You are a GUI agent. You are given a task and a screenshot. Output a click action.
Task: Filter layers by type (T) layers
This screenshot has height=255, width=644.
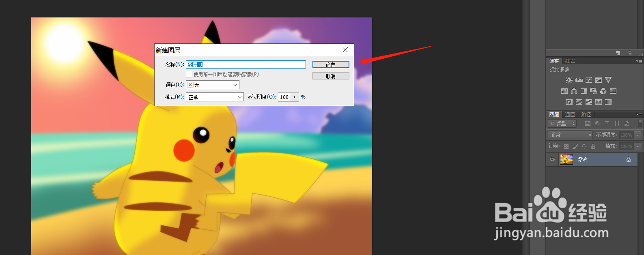pyautogui.click(x=607, y=124)
